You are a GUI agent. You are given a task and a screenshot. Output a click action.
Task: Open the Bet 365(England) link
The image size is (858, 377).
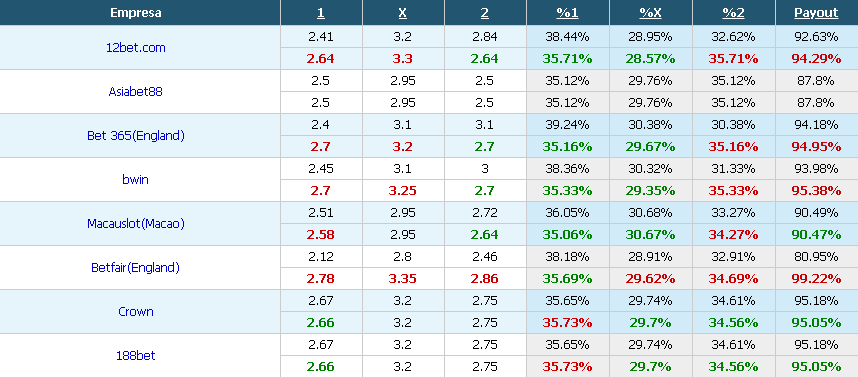coord(136,136)
